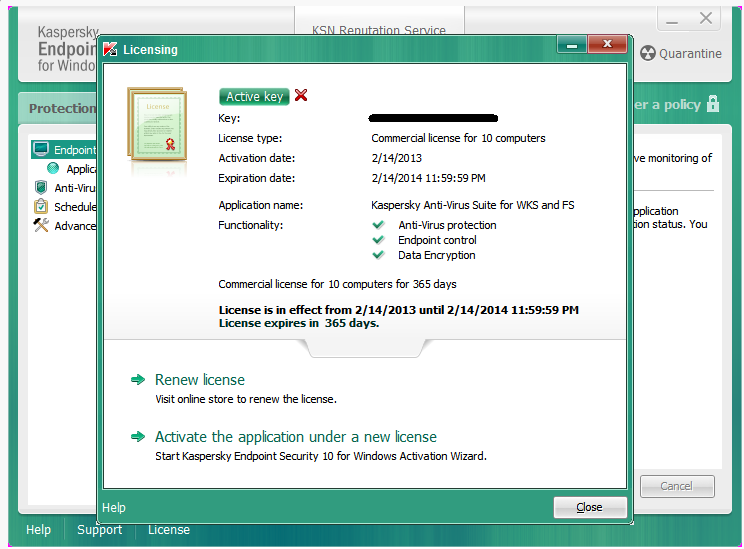Screen dimensions: 744x549
Task: Click Activate the application under a new license
Action: [x=296, y=437]
